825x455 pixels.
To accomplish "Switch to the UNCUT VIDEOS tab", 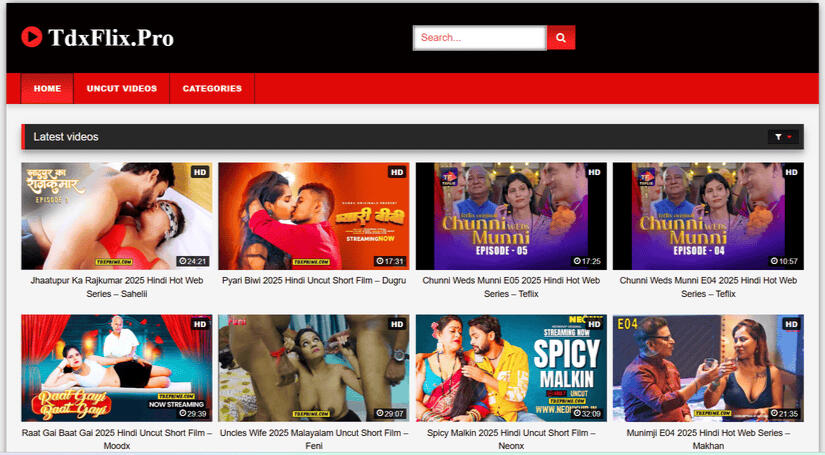I will coord(122,88).
